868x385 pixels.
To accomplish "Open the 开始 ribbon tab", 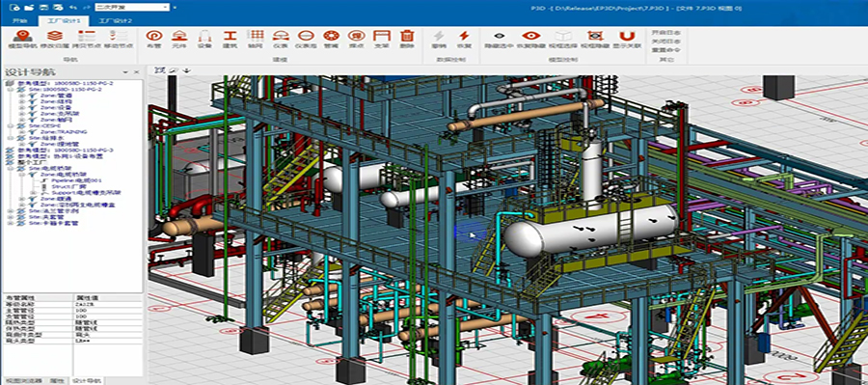I will tap(20, 20).
